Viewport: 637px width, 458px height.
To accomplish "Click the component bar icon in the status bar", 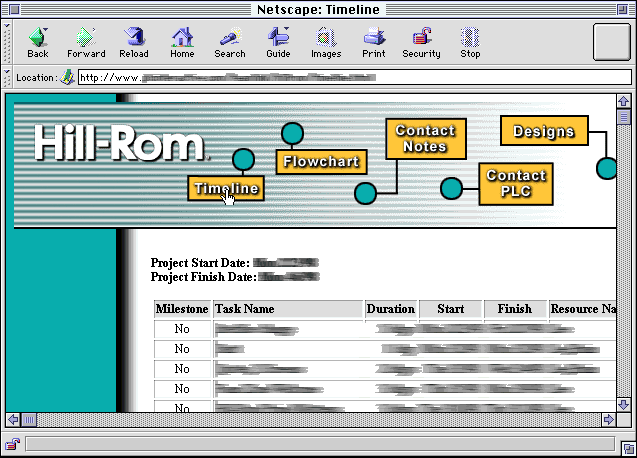I will 628,448.
